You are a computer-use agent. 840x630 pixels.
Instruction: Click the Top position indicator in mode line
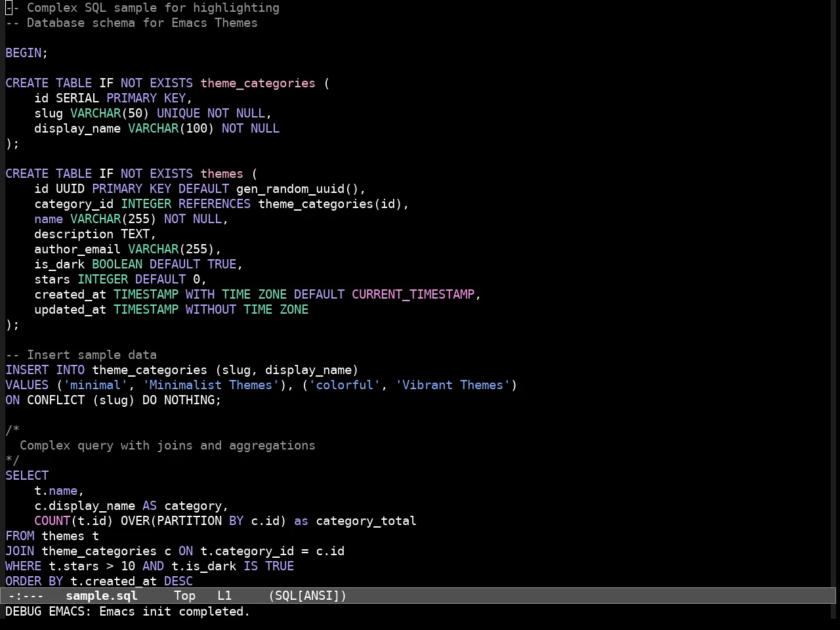[x=185, y=596]
